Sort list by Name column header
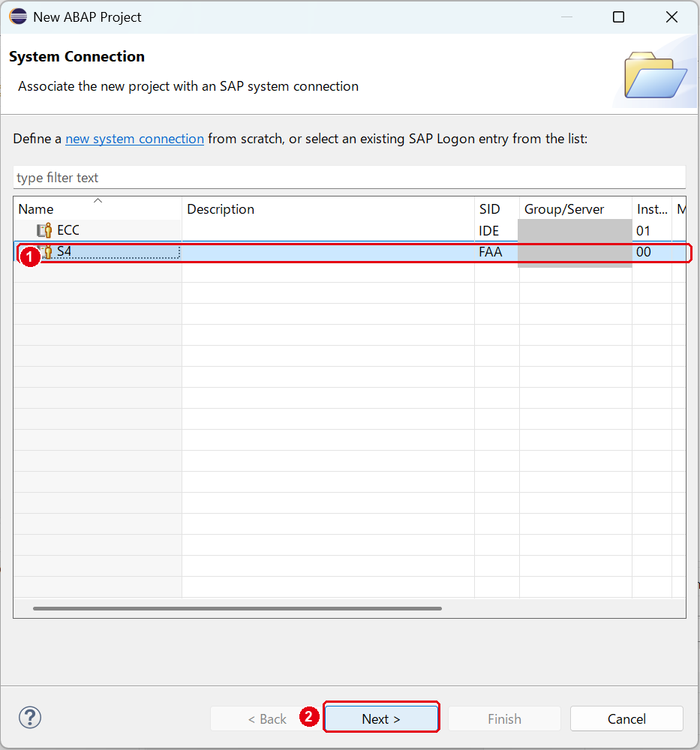 (x=98, y=209)
